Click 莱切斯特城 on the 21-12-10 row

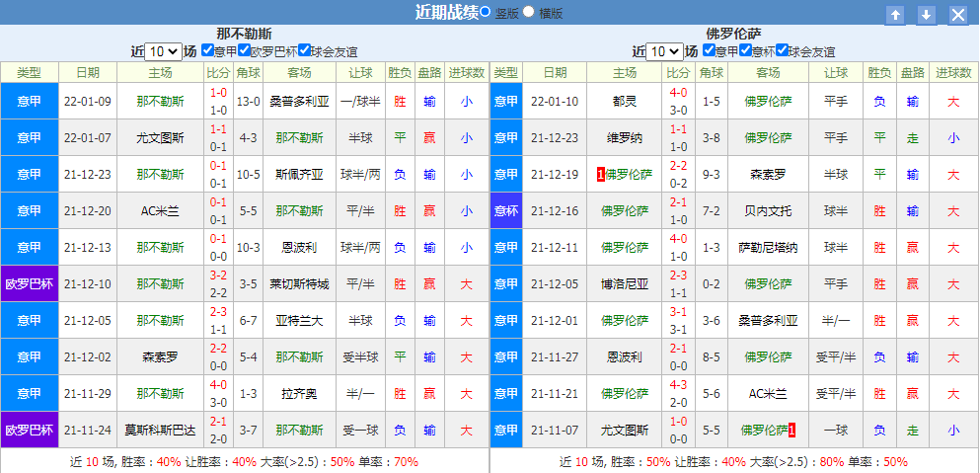point(299,284)
